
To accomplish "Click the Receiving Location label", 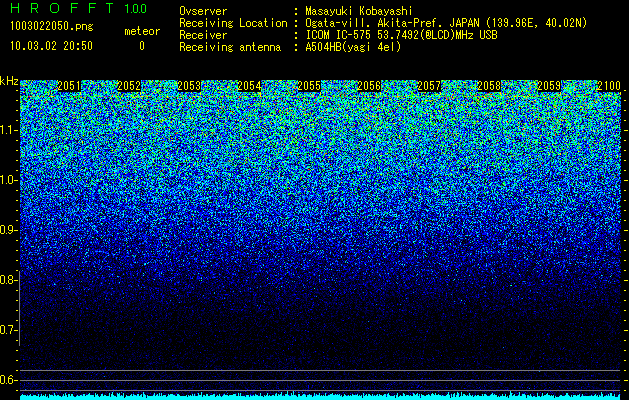I will coord(233,23).
